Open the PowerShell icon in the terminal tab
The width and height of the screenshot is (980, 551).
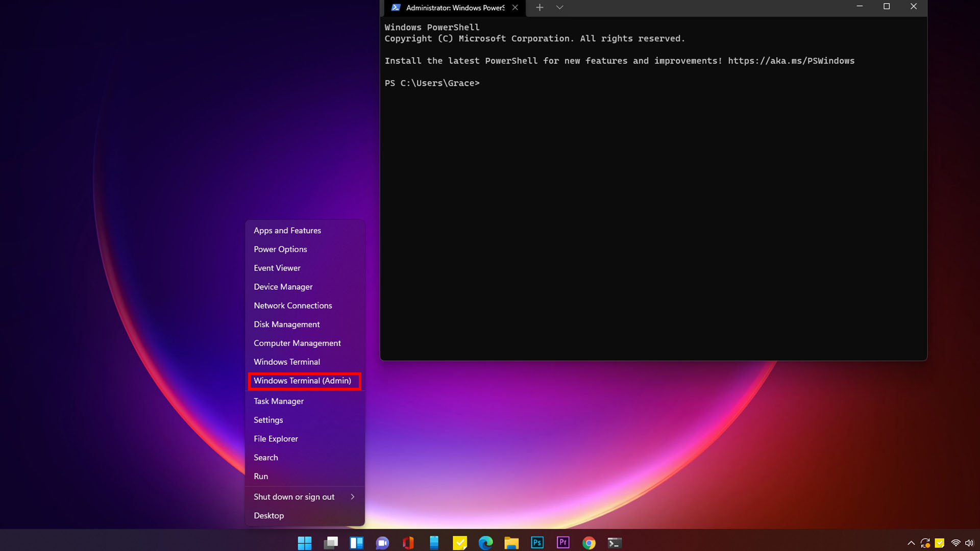[397, 8]
